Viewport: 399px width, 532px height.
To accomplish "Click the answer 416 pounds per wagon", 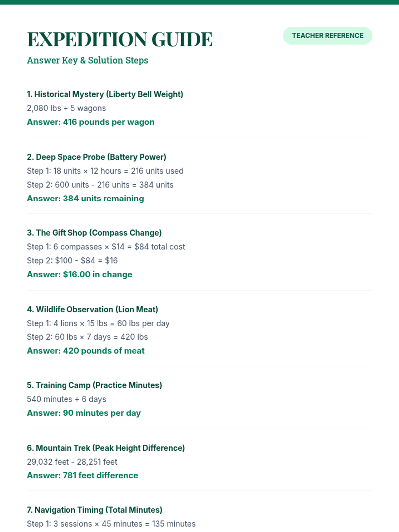I will (90, 122).
